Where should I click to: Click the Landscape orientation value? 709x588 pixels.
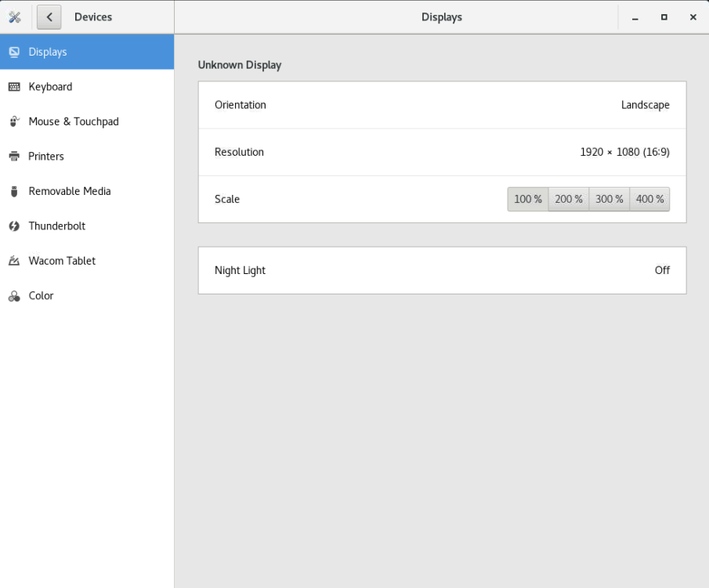pos(645,104)
